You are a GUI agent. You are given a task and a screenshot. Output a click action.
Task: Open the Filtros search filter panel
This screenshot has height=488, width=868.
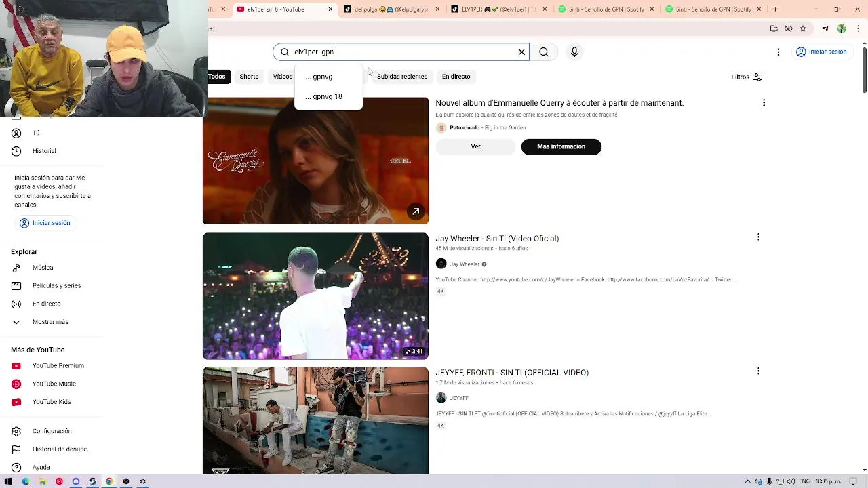[x=747, y=77]
